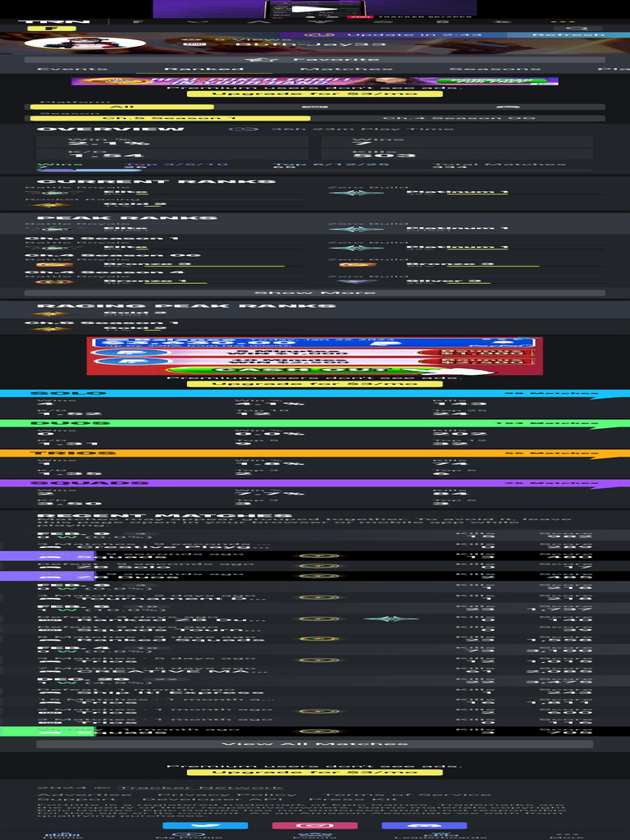Open the Creative Playg... match row
The height and width of the screenshot is (840, 630).
[x=315, y=546]
